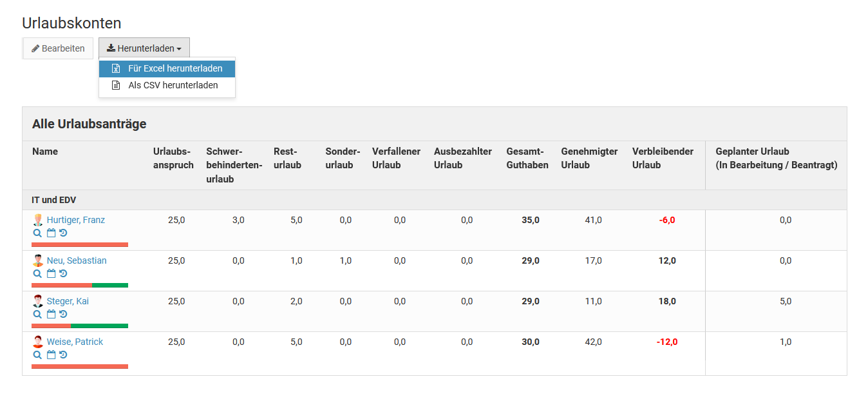Click the green progress bar segment for Neu, Sebastian
Screen dimensions: 868x401
tap(110, 285)
